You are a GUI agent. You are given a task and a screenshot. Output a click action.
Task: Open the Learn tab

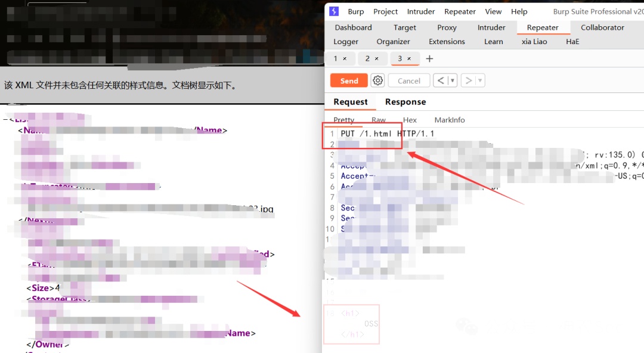pos(493,42)
